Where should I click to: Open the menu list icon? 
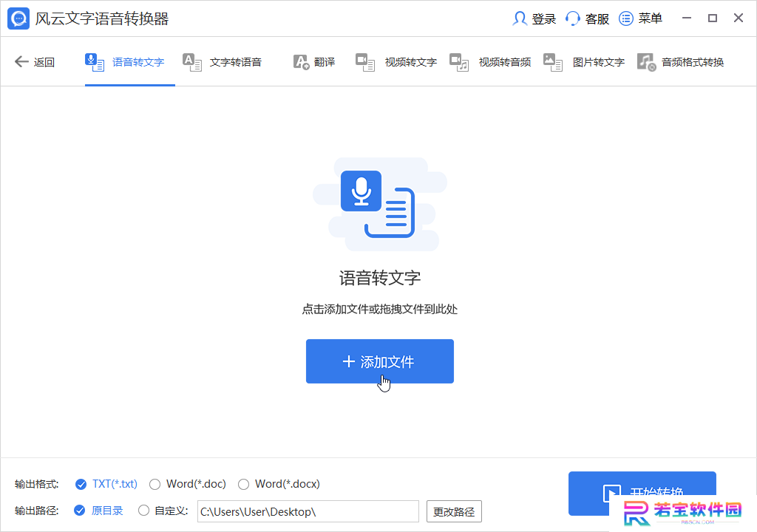[625, 18]
